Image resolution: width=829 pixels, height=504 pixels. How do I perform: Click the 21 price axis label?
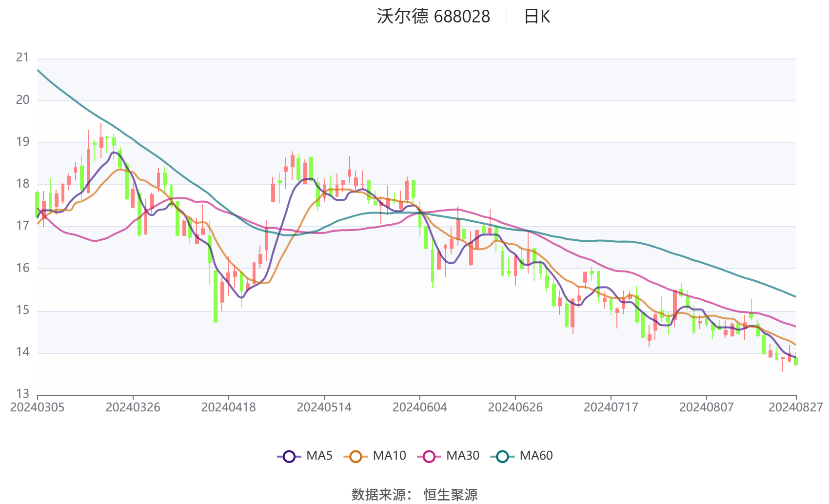(22, 58)
